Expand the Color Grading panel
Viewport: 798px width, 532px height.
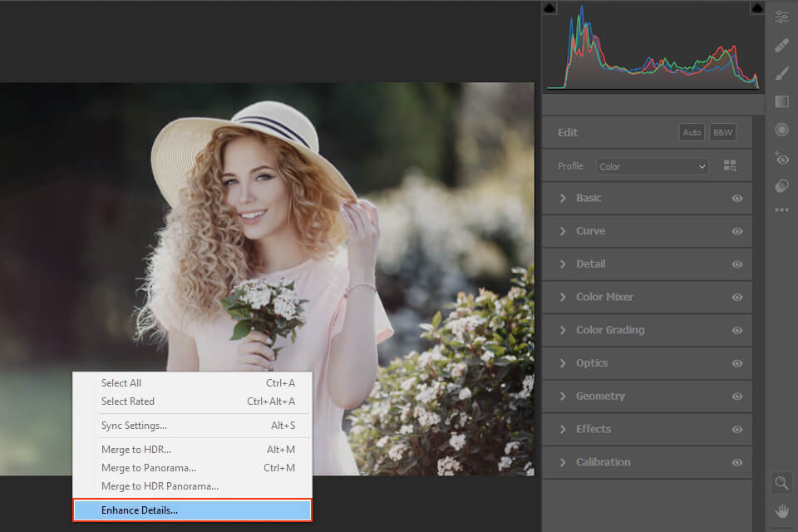609,330
